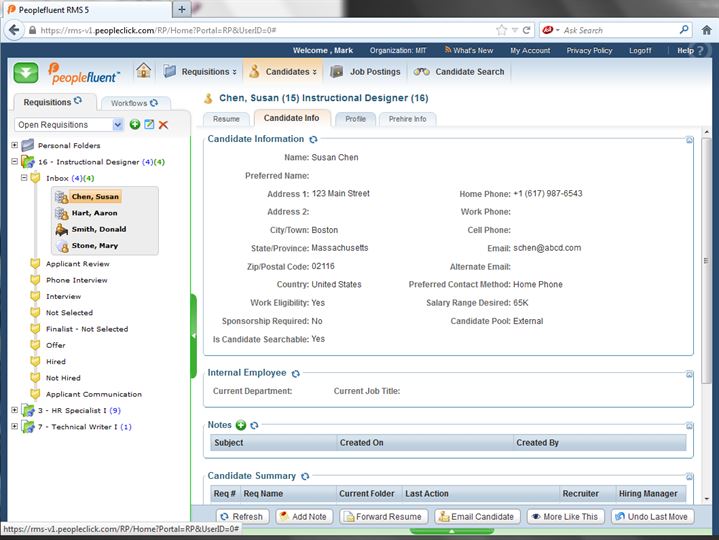
Task: Click the Home house icon in toolbar
Action: (x=144, y=71)
